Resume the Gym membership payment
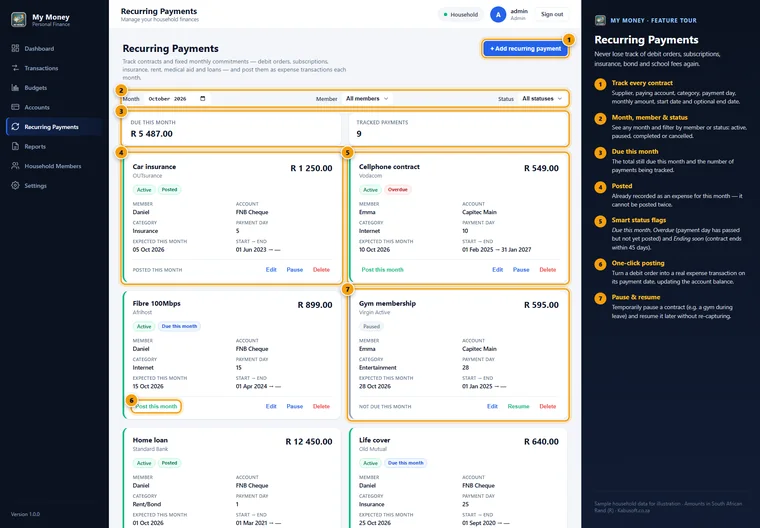 [518, 406]
